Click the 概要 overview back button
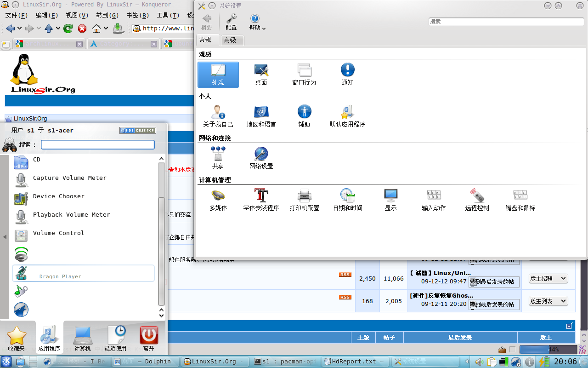The image size is (588, 368). click(x=207, y=22)
